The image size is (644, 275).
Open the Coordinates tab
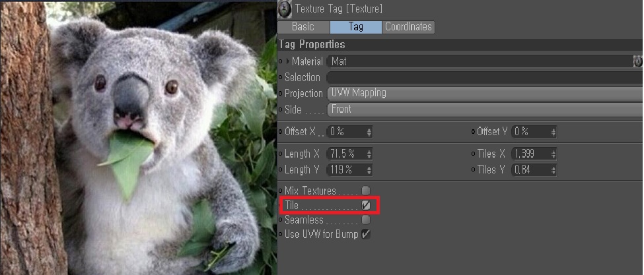408,27
